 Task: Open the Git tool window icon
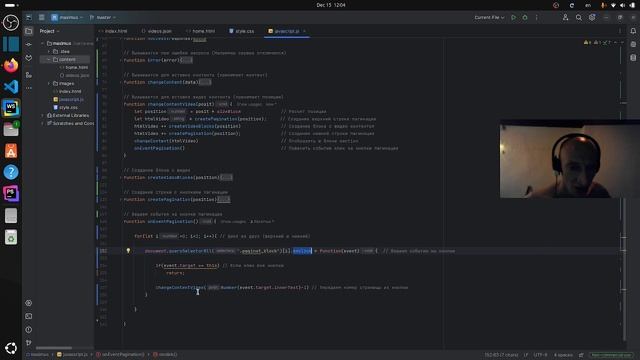coord(29,342)
